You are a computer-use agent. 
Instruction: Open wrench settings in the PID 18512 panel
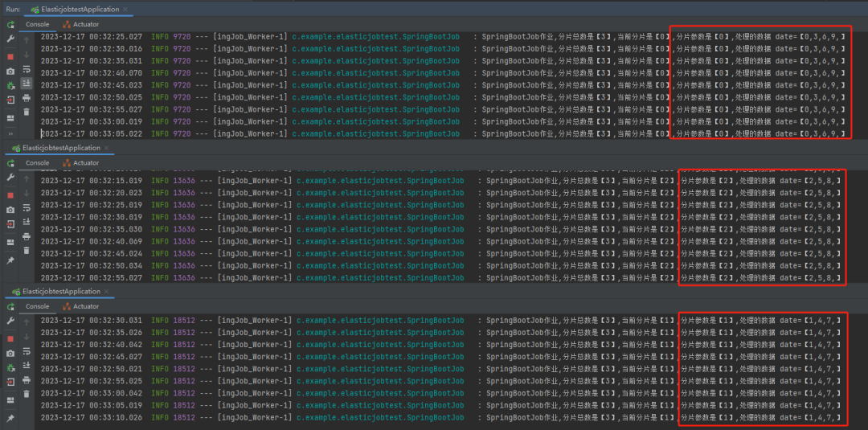[x=10, y=321]
